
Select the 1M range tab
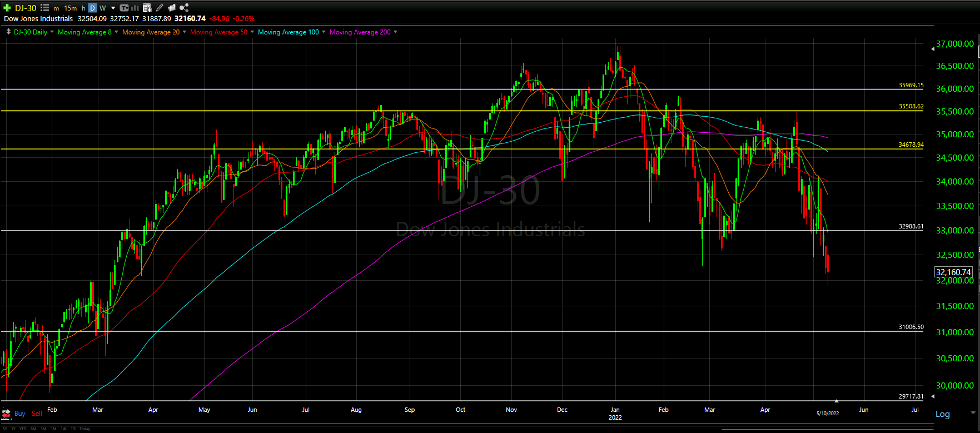[53, 429]
